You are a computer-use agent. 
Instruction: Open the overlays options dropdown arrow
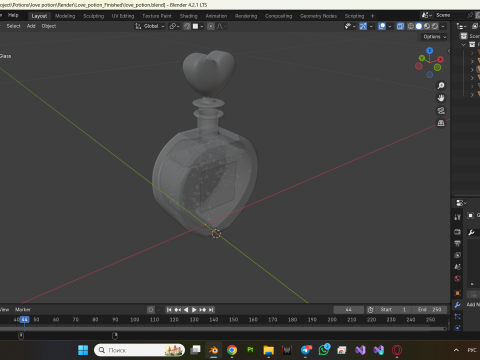point(390,26)
